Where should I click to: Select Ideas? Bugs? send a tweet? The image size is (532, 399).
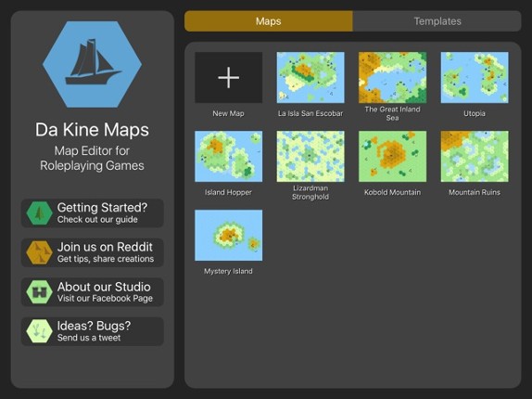(93, 331)
